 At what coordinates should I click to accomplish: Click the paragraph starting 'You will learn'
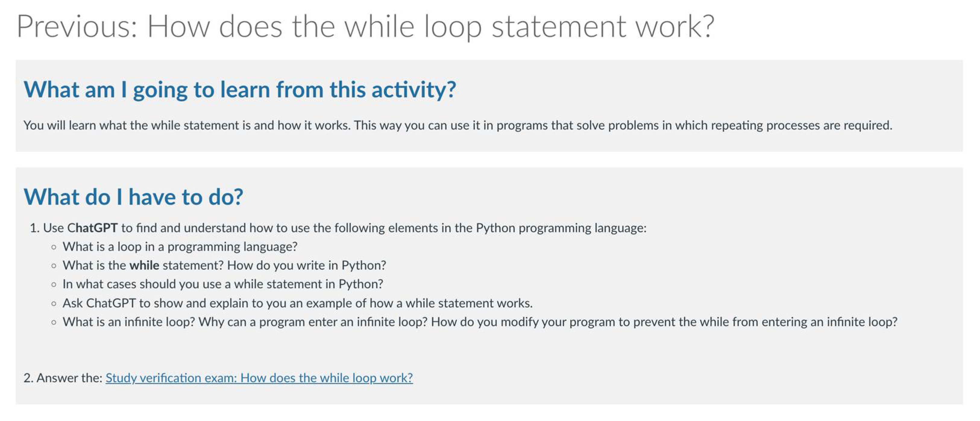(457, 125)
